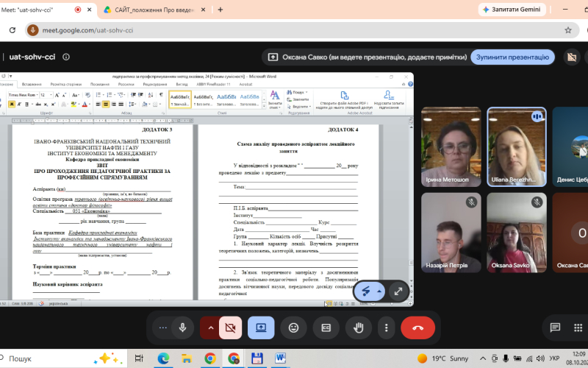Click Запитати Gemini button
The height and width of the screenshot is (368, 588).
(x=512, y=10)
